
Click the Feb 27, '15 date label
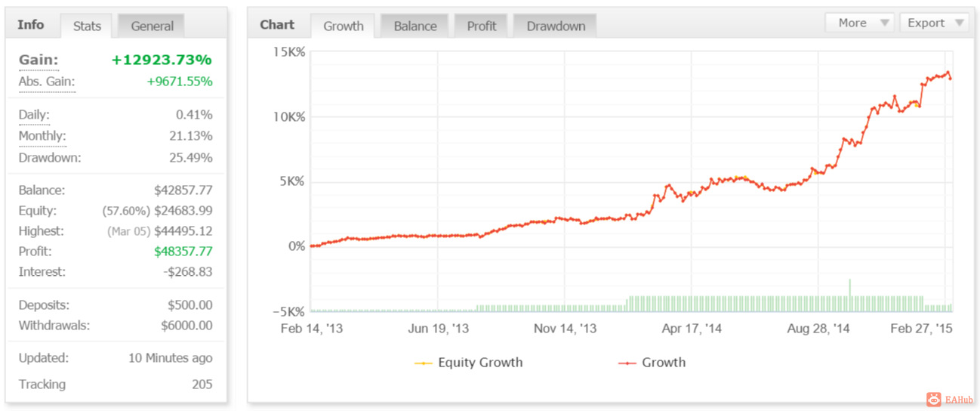click(x=920, y=329)
